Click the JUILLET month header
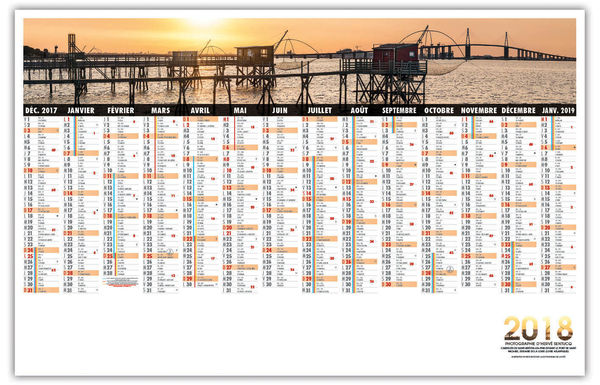The height and width of the screenshot is (385, 600). click(x=320, y=110)
